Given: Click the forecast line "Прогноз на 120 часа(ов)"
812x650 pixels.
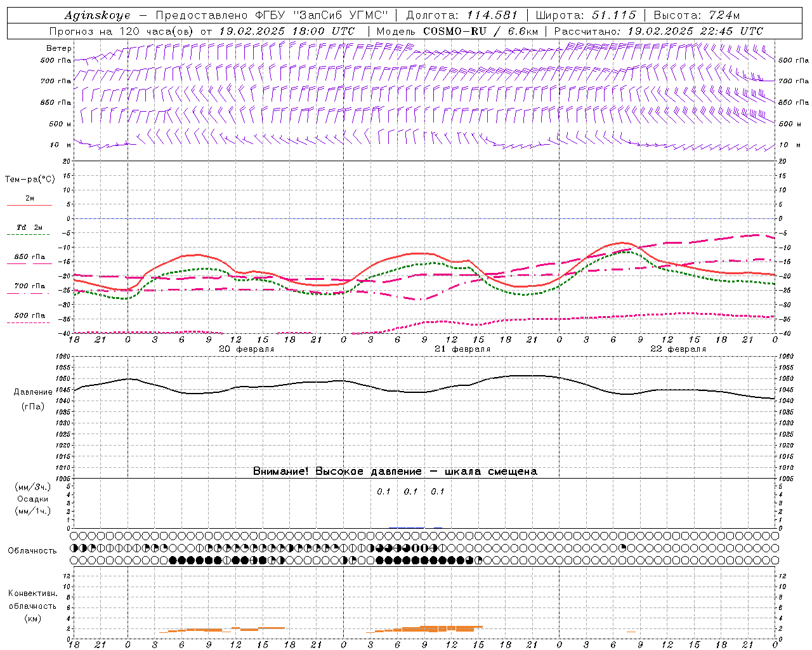Looking at the screenshot, I should [x=122, y=31].
